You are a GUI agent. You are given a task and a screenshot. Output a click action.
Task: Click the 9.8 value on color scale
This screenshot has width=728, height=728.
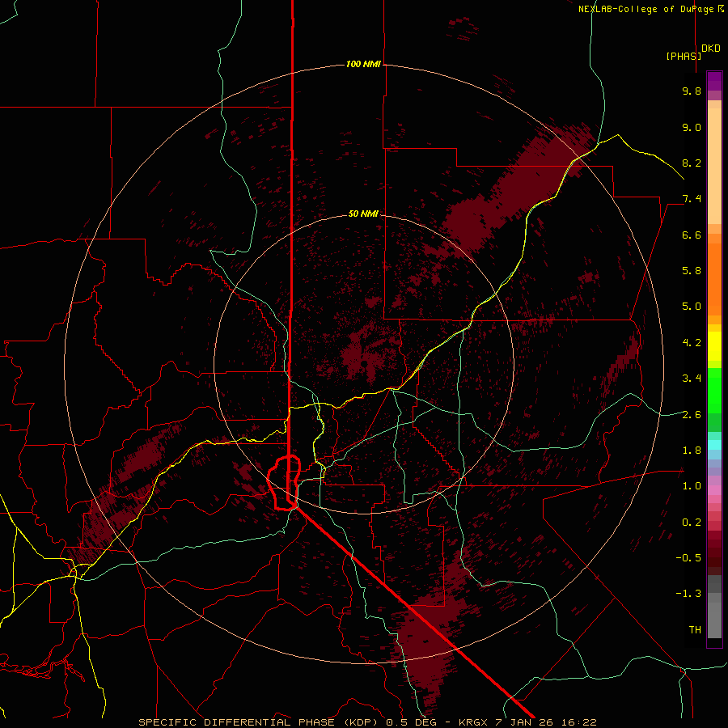tap(692, 91)
